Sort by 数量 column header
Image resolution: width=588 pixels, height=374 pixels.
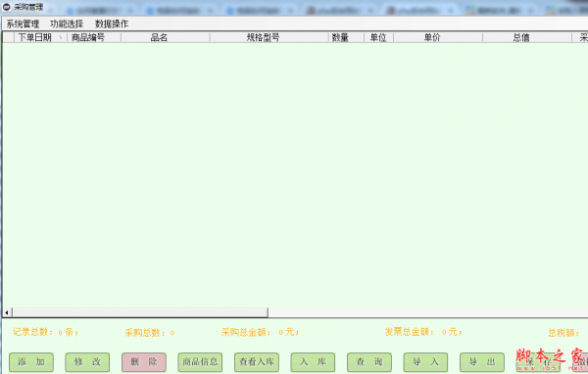point(347,37)
